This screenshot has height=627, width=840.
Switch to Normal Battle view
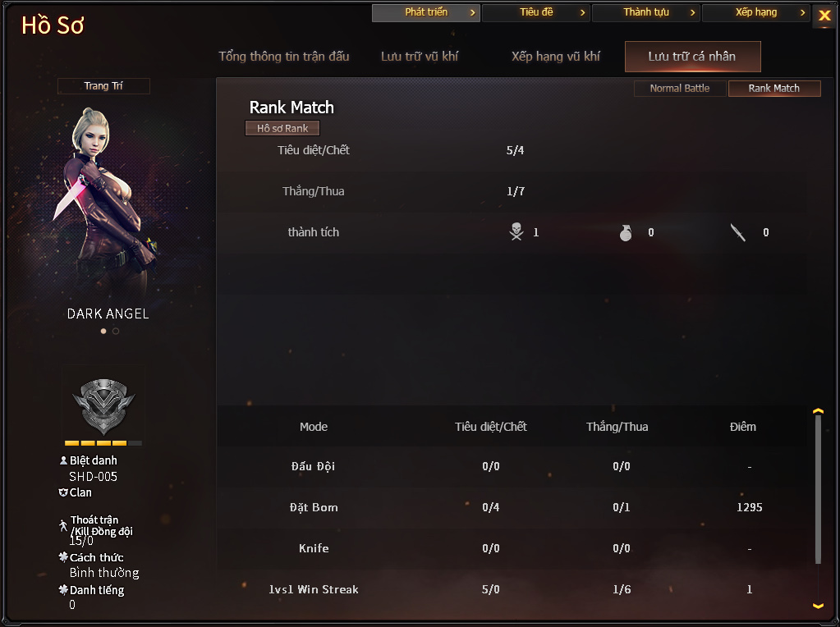point(680,89)
